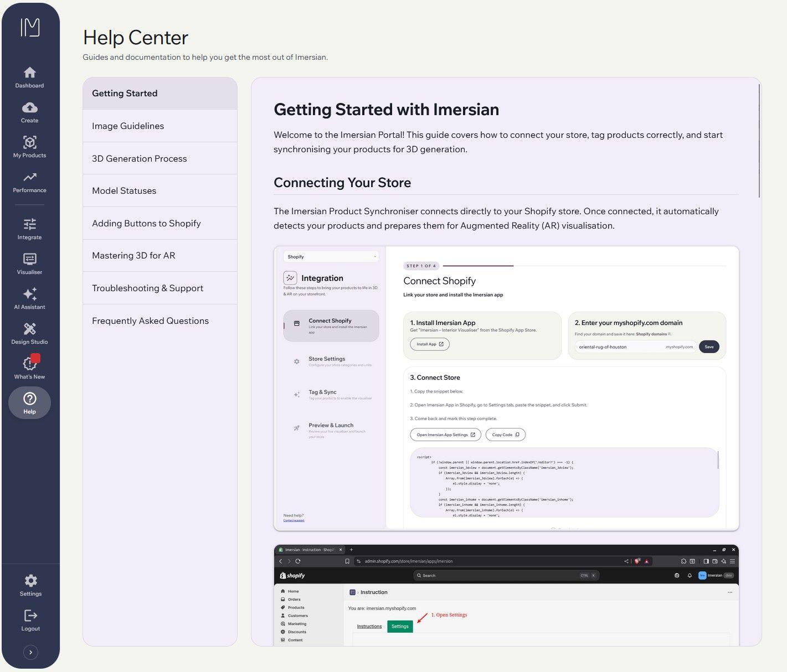Viewport: 787px width, 672px height.
Task: Open Design Studio tools icon
Action: pos(30,329)
